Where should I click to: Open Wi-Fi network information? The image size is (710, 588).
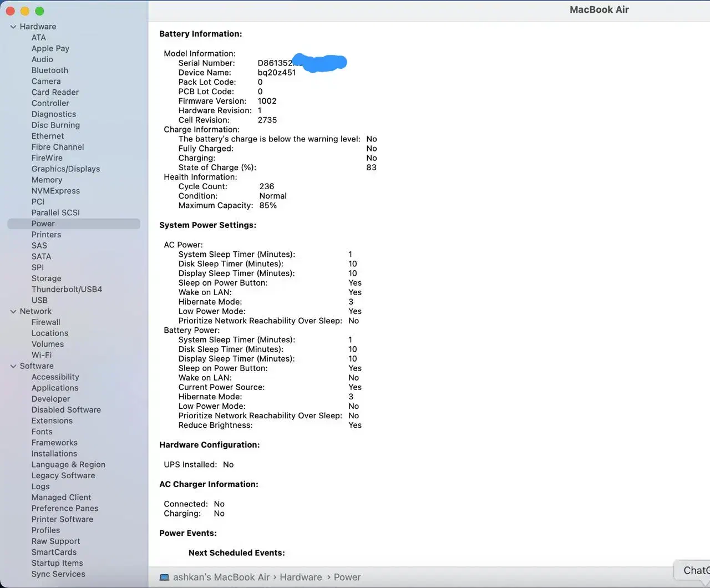coord(42,355)
